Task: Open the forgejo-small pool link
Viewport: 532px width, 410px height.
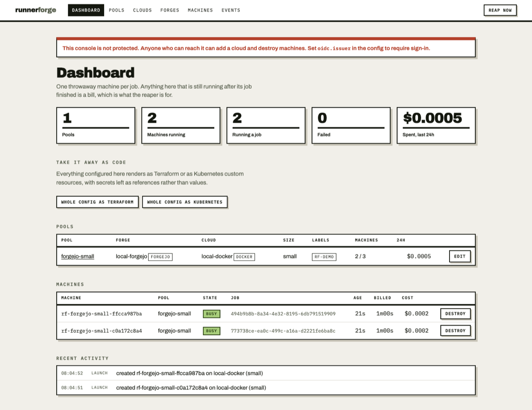Action: point(78,256)
